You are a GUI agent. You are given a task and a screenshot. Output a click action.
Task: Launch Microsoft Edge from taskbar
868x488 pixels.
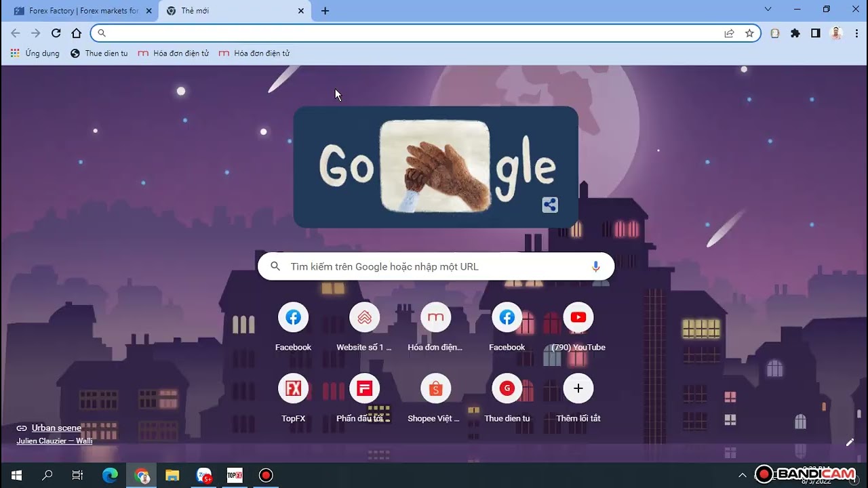tap(110, 475)
